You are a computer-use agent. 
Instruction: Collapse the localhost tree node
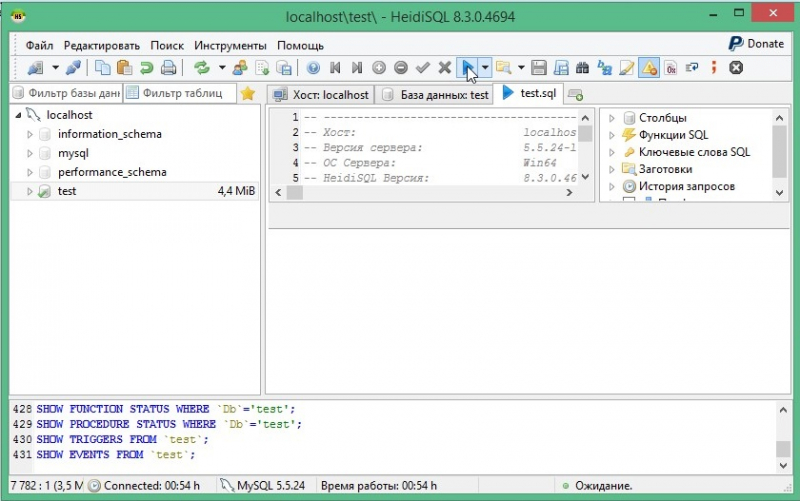[18, 115]
